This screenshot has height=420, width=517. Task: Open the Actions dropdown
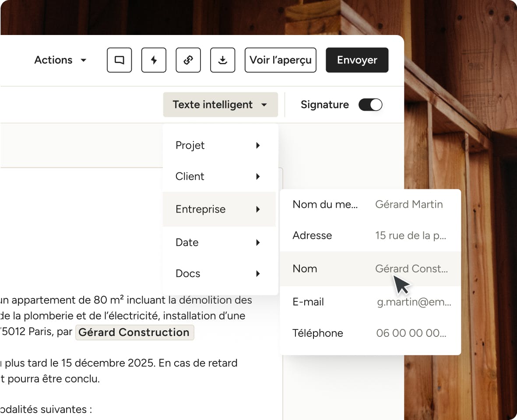pyautogui.click(x=60, y=60)
